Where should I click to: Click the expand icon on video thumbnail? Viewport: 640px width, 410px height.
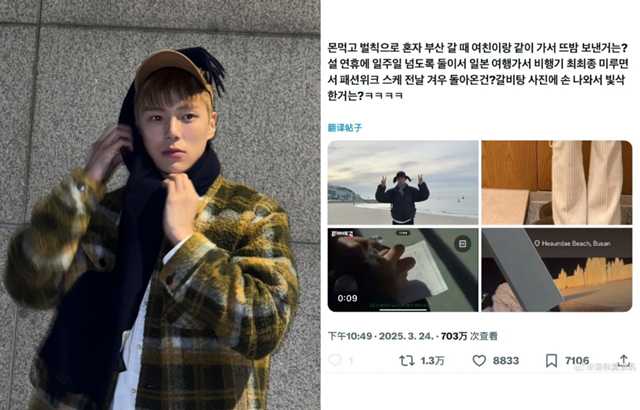(x=462, y=244)
